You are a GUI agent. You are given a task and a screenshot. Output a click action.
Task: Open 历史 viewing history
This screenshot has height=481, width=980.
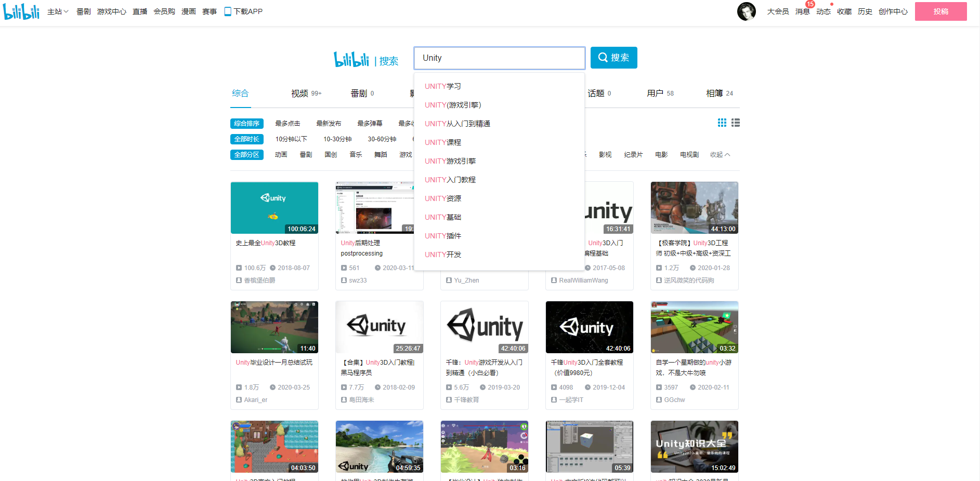(865, 11)
